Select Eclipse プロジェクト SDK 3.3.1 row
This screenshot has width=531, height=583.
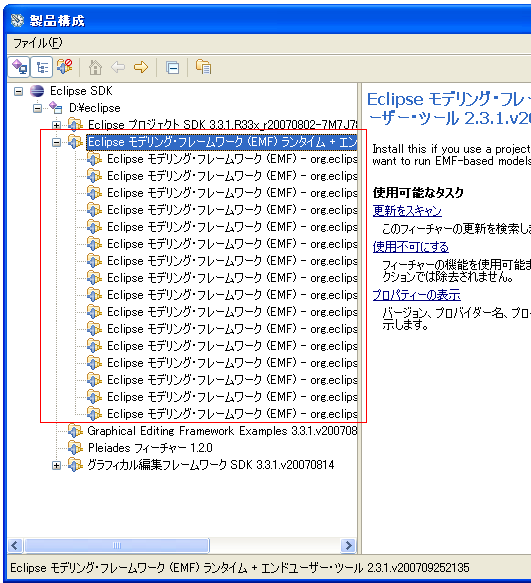pyautogui.click(x=222, y=125)
